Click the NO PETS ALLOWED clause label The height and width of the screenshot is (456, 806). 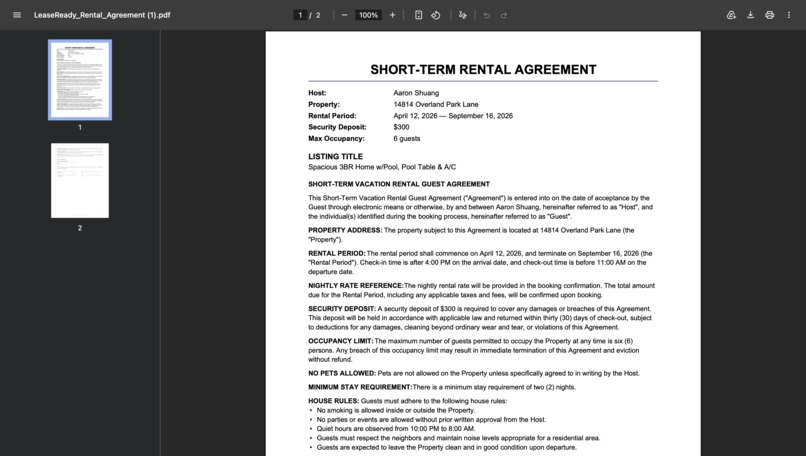pyautogui.click(x=342, y=373)
